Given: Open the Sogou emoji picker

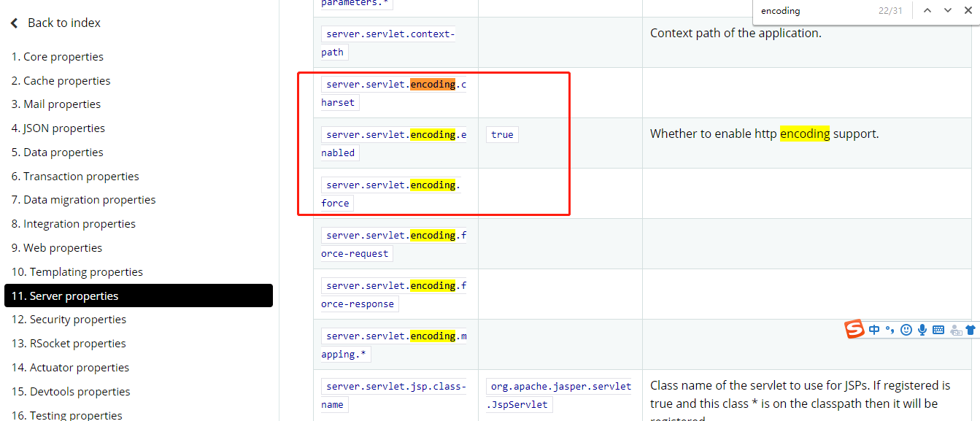Looking at the screenshot, I should [x=906, y=330].
